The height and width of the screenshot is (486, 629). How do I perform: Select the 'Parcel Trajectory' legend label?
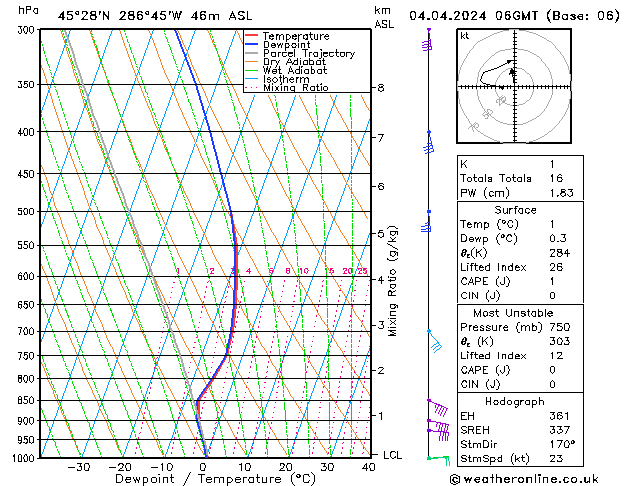click(309, 53)
